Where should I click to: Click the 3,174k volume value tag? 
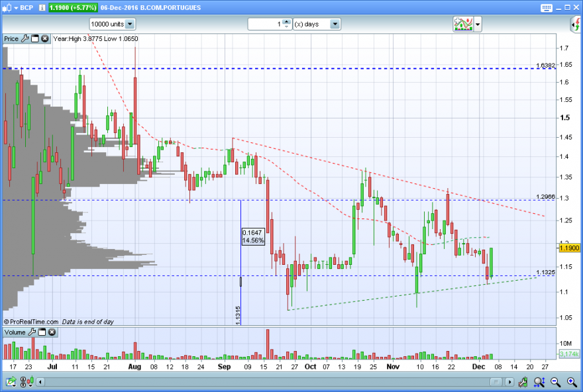tap(569, 354)
